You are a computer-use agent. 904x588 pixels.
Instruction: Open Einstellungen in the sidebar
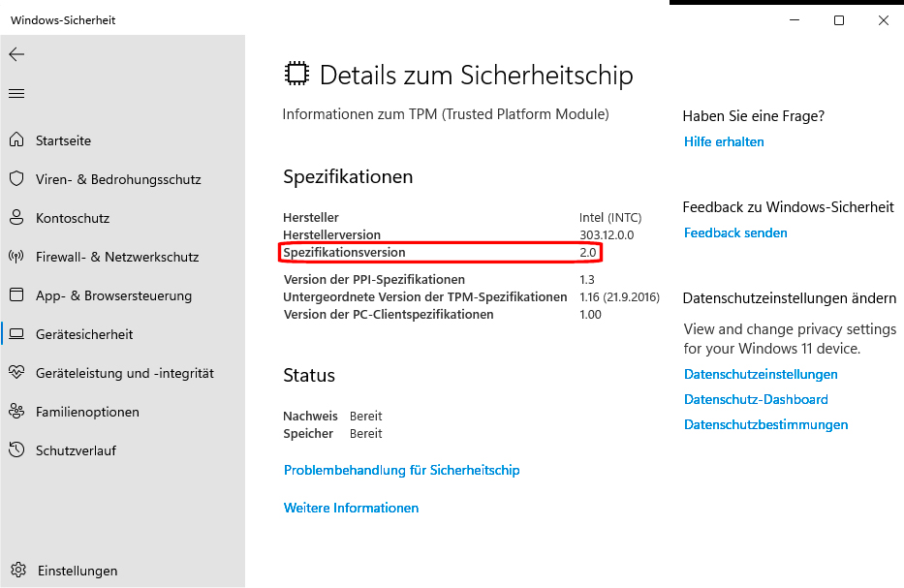(x=78, y=571)
